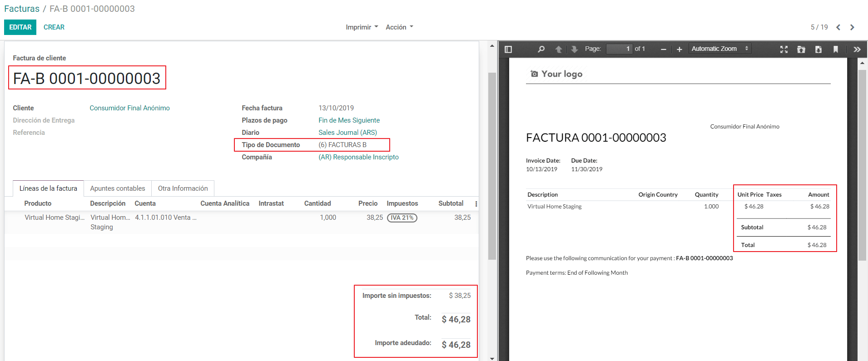Switch PDF to presentation mode
The height and width of the screenshot is (361, 868).
784,49
